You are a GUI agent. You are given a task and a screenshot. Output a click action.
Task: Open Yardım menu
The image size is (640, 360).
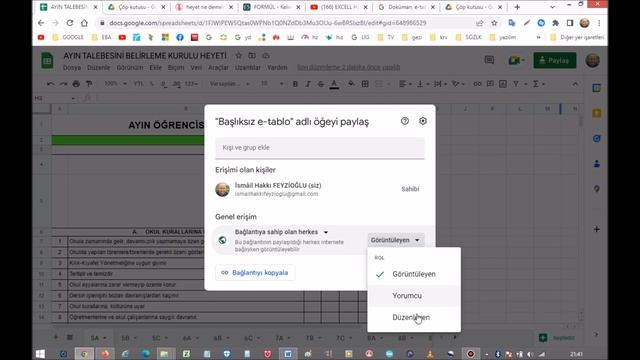(x=277, y=67)
